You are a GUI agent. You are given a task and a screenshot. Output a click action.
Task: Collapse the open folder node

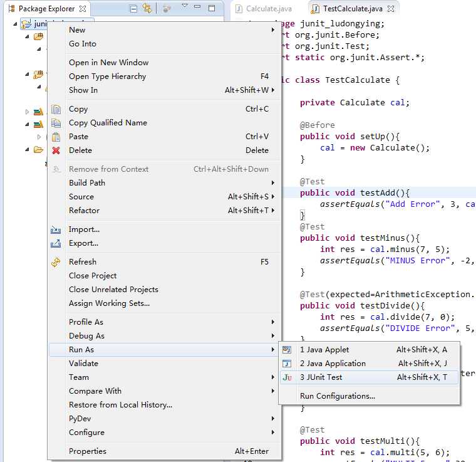click(x=27, y=150)
